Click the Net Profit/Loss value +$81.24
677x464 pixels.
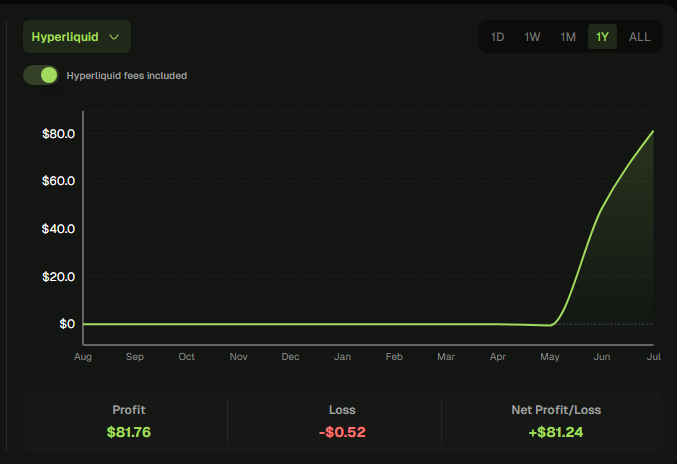(x=556, y=432)
